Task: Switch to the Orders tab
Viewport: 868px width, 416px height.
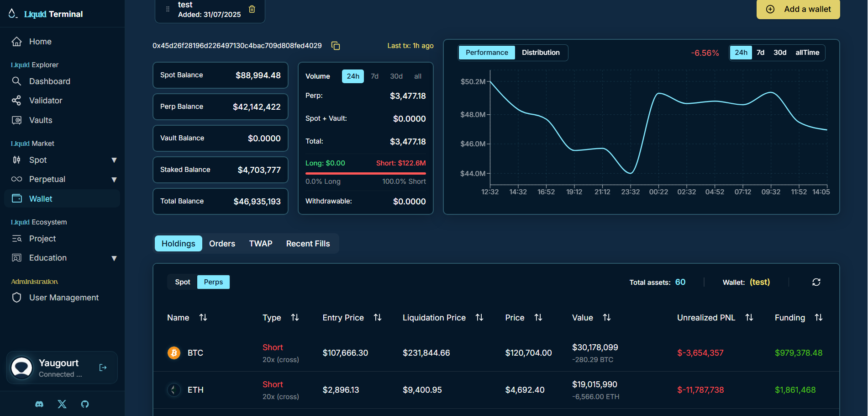Action: pos(222,244)
